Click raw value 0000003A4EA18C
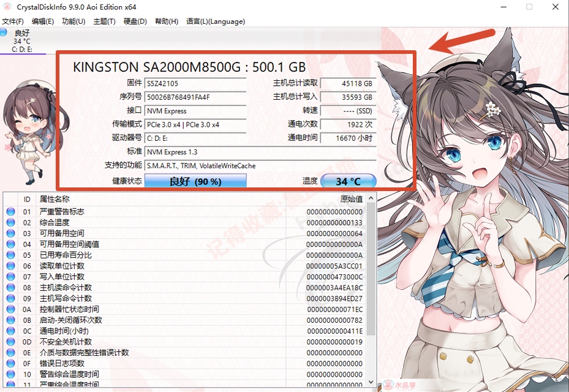 (x=334, y=288)
